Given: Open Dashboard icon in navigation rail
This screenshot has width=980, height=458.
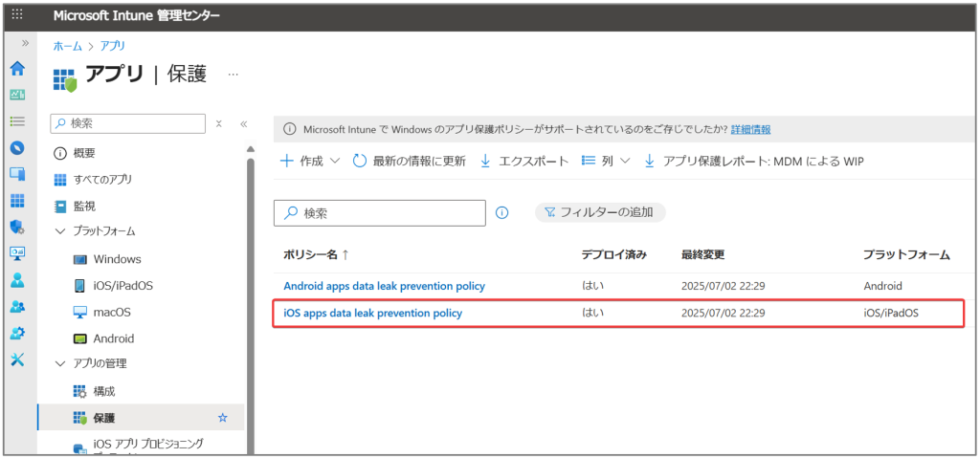Looking at the screenshot, I should point(17,95).
